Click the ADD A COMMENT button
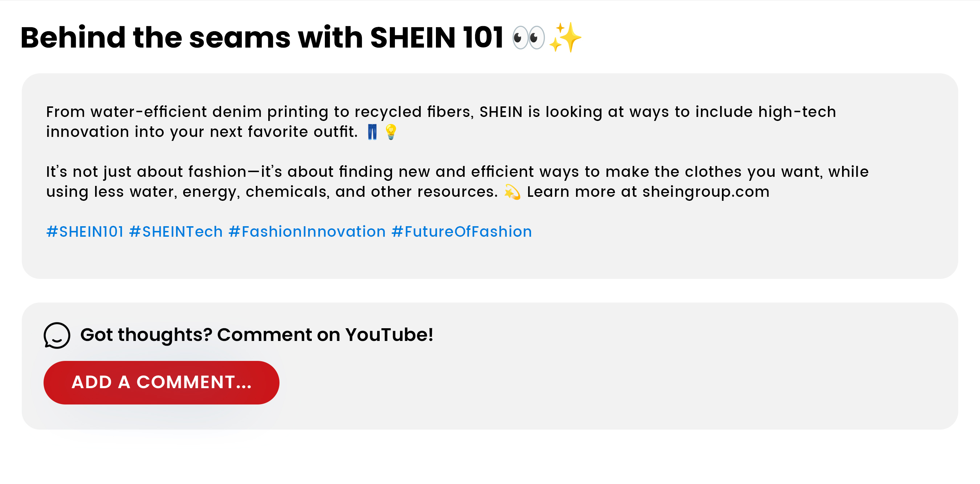This screenshot has height=484, width=980. point(161,382)
